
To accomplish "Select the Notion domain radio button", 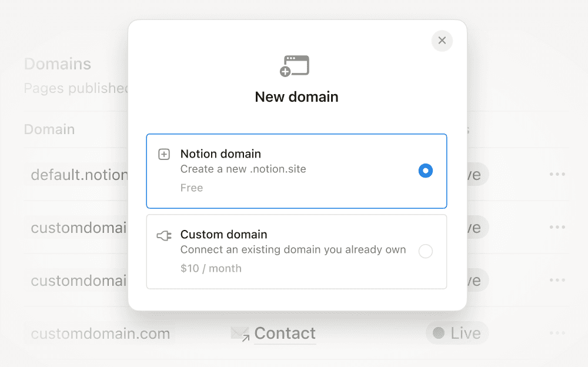I will pyautogui.click(x=425, y=171).
